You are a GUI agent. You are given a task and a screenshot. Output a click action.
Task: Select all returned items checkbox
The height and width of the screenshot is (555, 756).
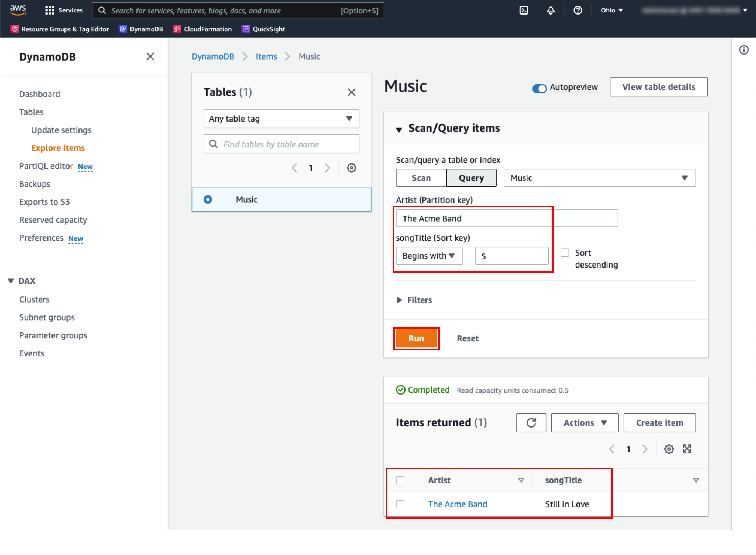coord(400,480)
